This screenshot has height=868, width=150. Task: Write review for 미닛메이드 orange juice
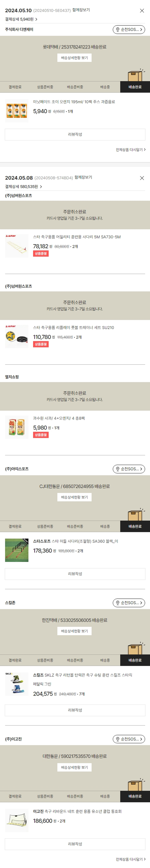[x=75, y=135]
